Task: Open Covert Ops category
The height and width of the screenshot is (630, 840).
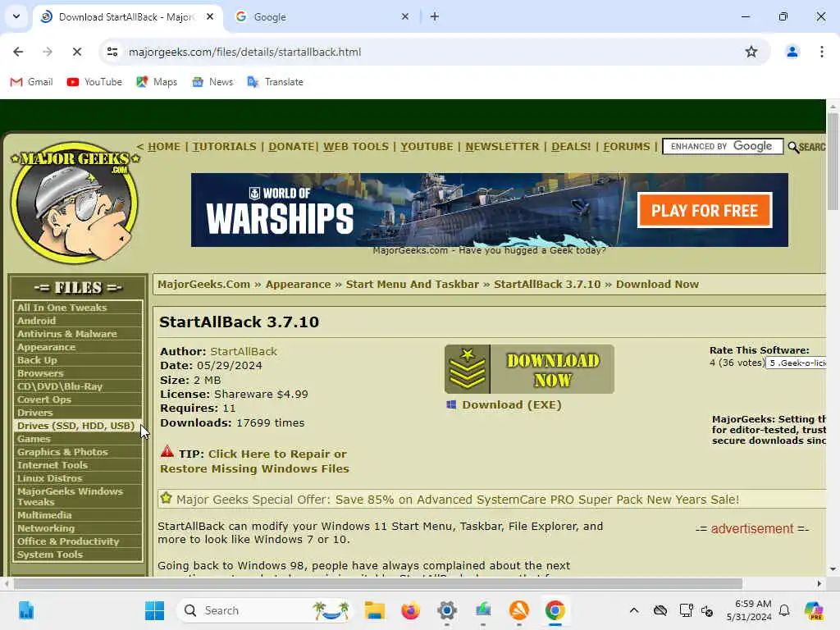Action: click(78, 399)
